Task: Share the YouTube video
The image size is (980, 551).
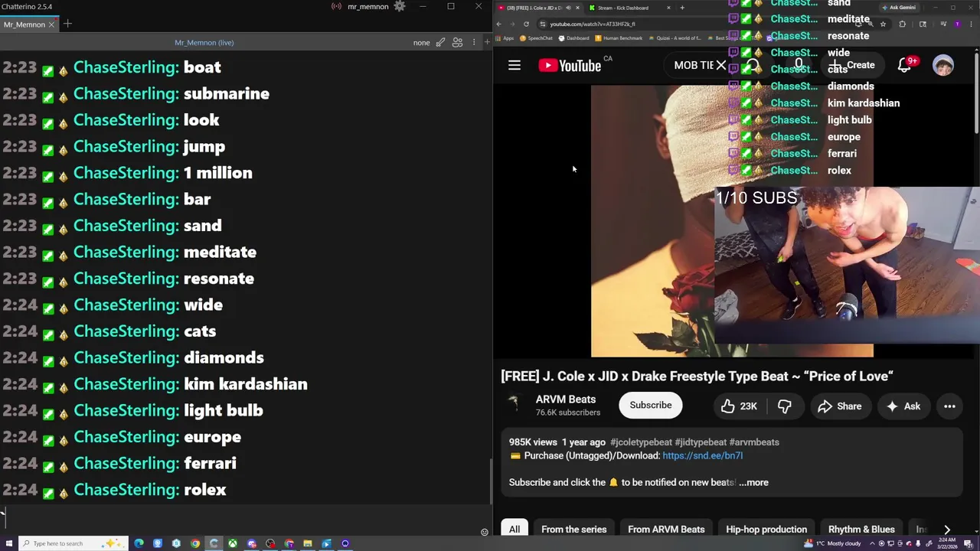Action: pos(840,406)
